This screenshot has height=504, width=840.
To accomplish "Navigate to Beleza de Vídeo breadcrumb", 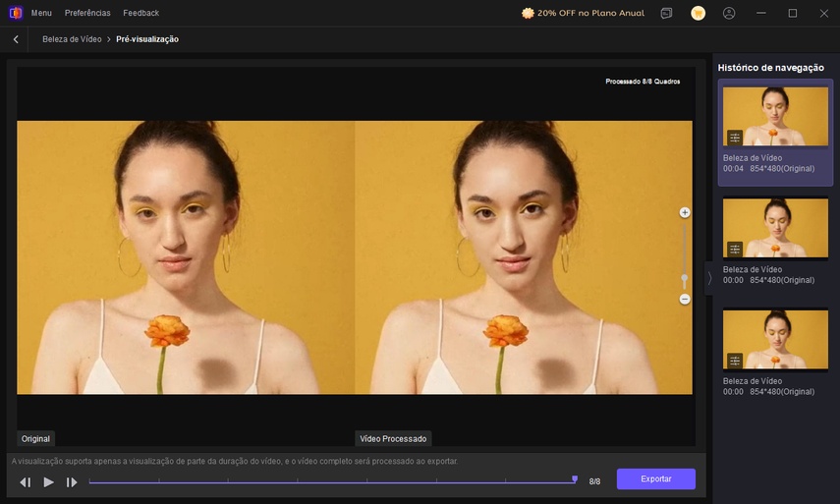I will pos(72,39).
